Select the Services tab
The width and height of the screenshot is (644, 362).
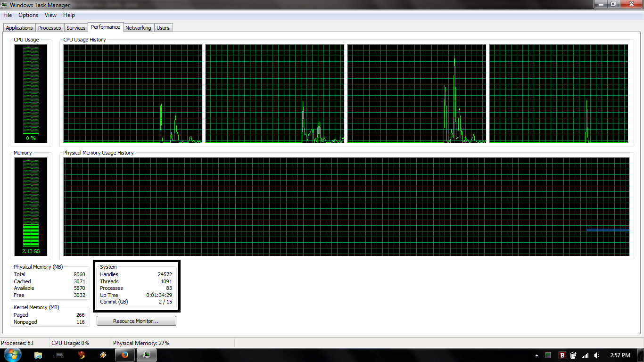[x=76, y=28]
